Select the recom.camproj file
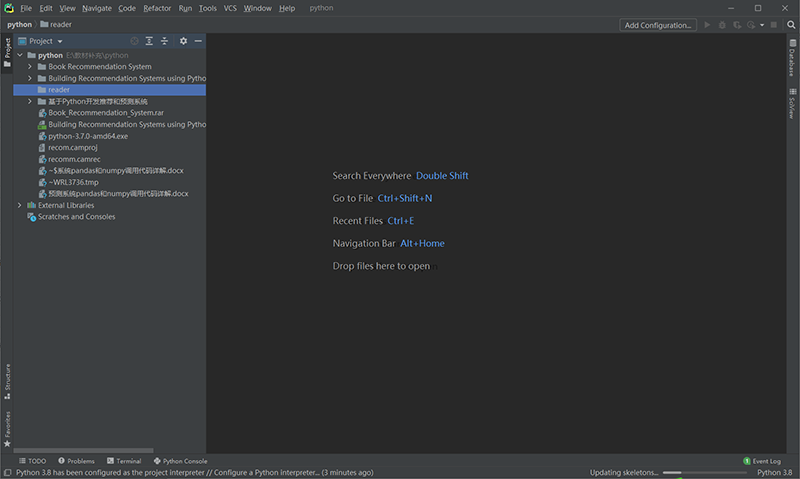 pyautogui.click(x=72, y=147)
